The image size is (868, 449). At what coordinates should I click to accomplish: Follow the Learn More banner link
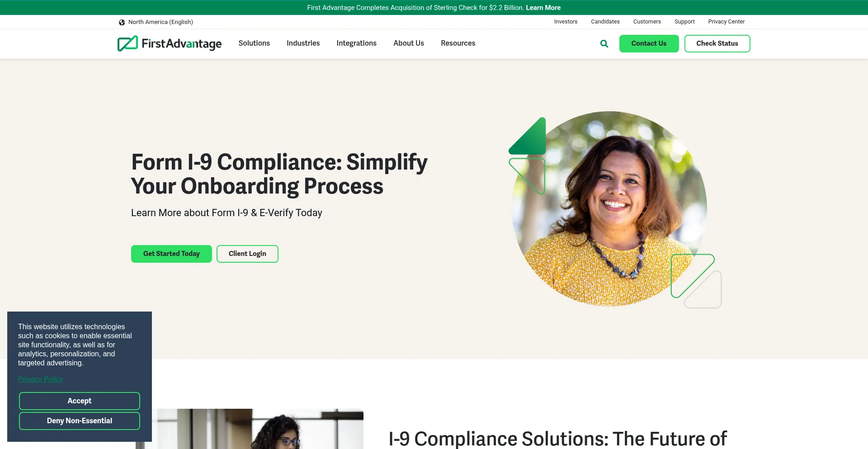pos(543,8)
